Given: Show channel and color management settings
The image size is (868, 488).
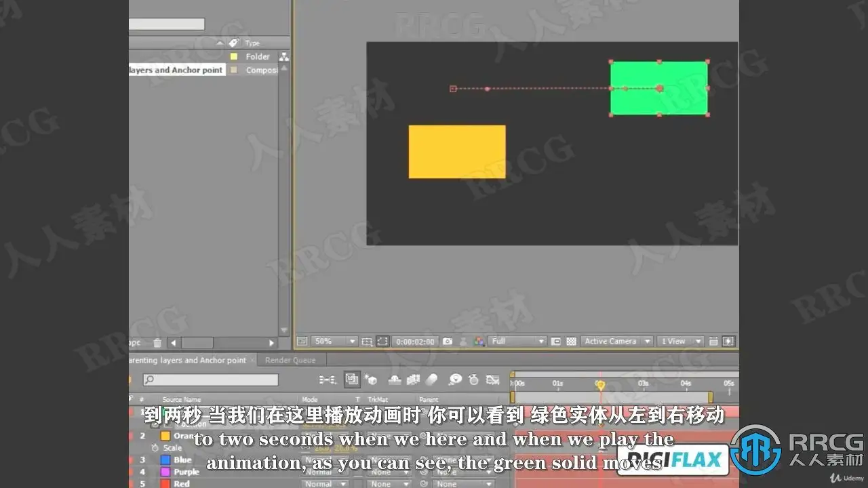Looking at the screenshot, I should coord(479,342).
